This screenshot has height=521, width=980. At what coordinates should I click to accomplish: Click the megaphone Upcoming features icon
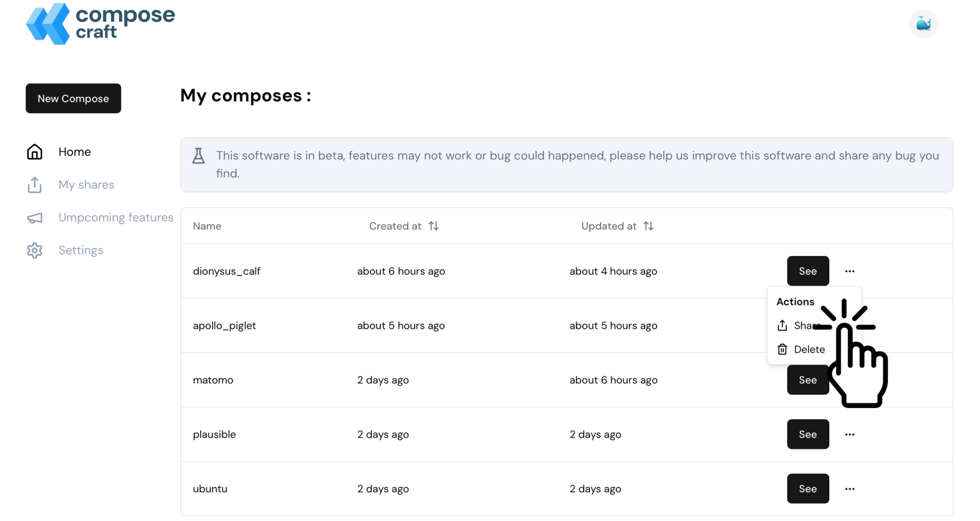click(35, 218)
